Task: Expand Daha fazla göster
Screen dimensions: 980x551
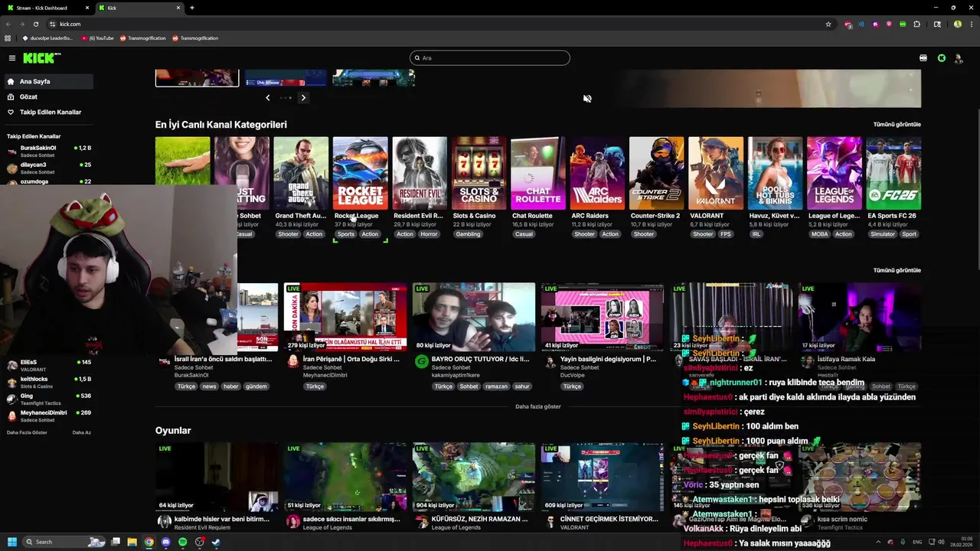Action: [x=538, y=406]
